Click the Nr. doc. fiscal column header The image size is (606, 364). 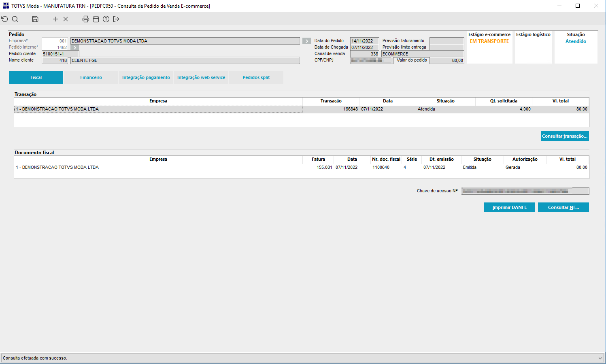coord(386,160)
